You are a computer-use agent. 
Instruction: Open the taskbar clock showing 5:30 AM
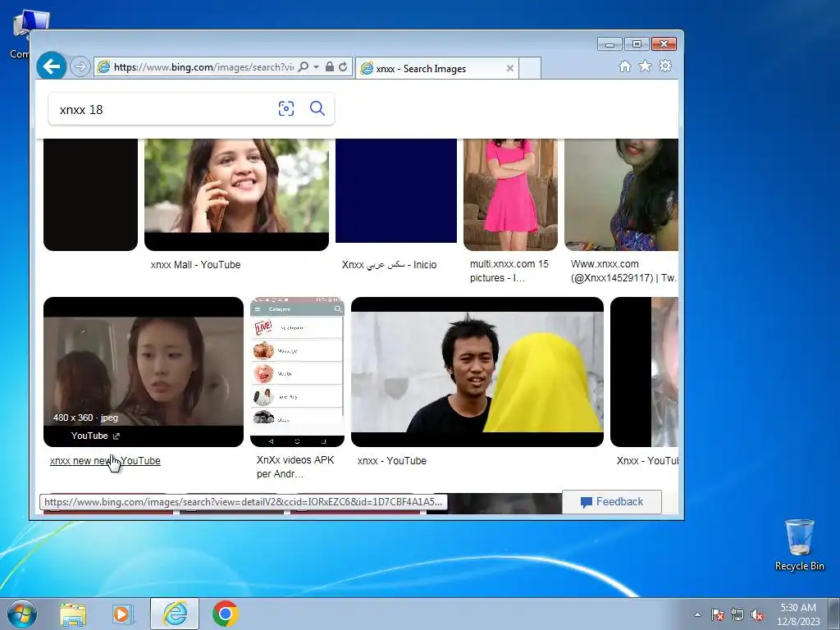(798, 614)
